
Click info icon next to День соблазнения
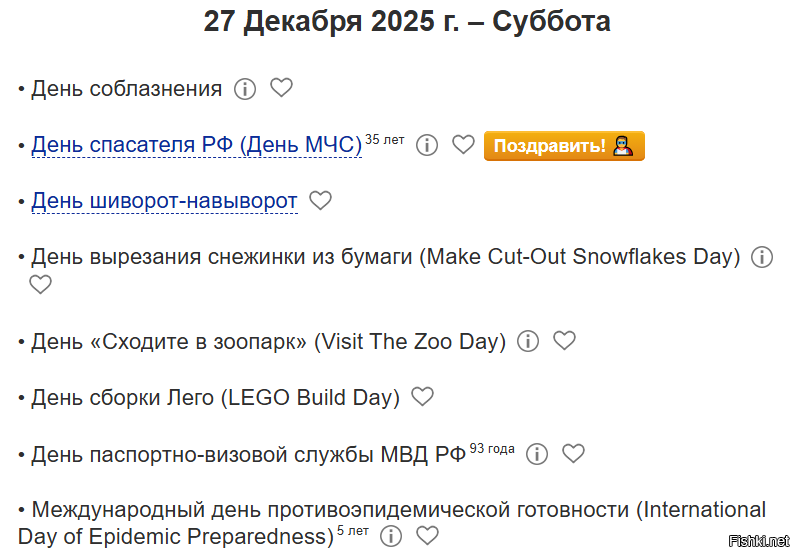[245, 89]
